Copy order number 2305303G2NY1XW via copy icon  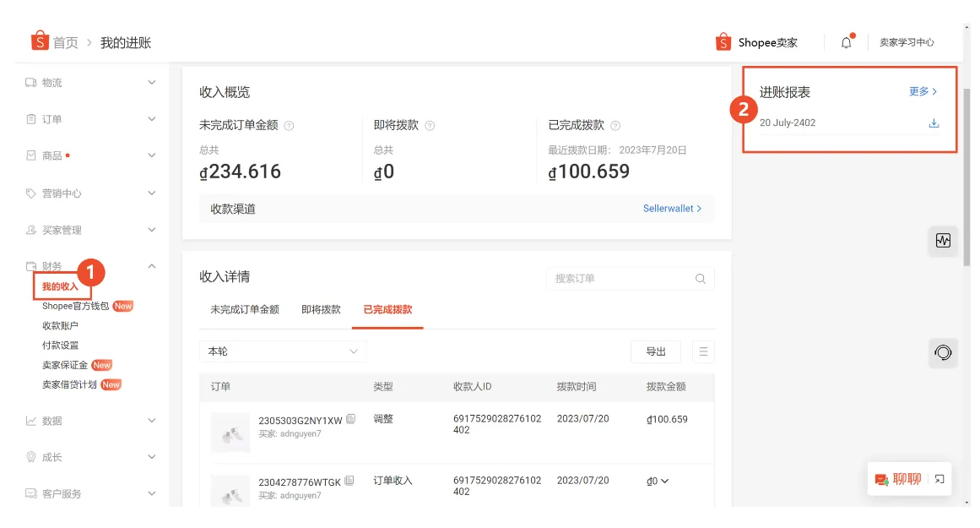tap(351, 418)
